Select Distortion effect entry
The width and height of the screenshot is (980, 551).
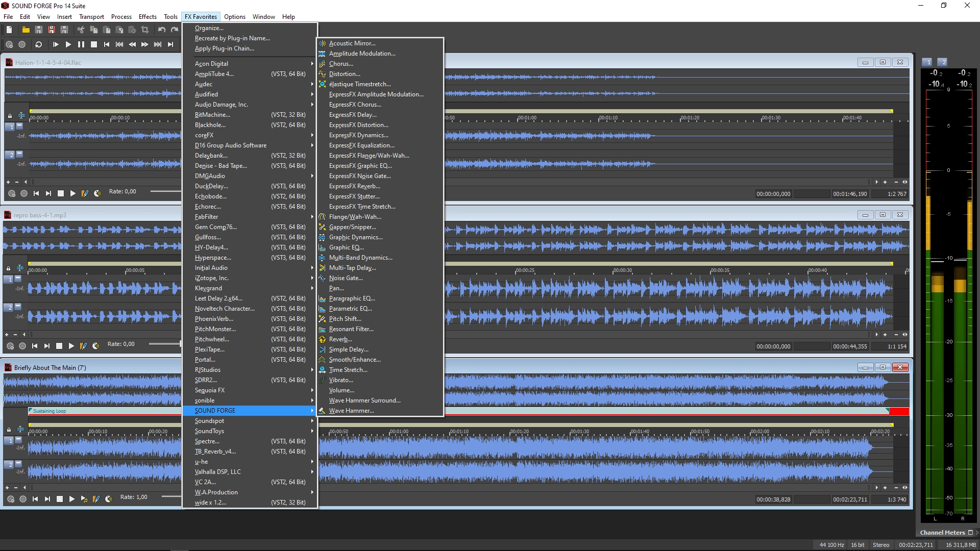(380, 74)
